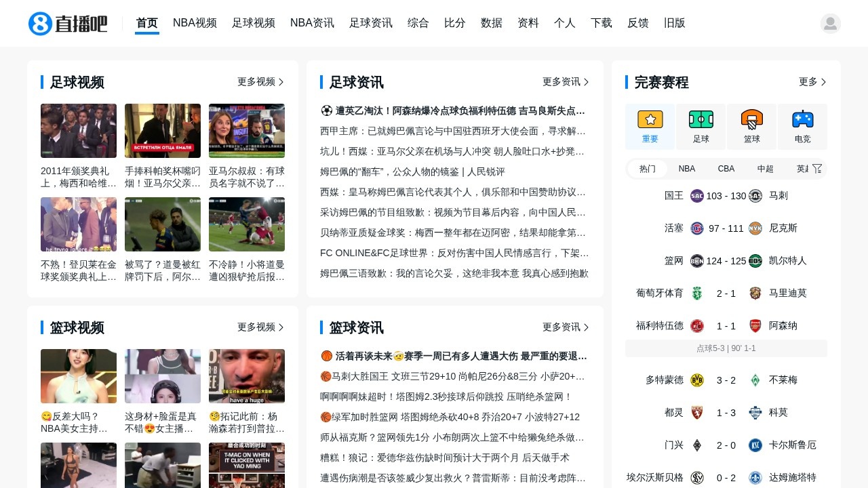Viewport: 868px width, 488px height.
Task: Click the 多特蒙德 team logo
Action: pos(696,380)
